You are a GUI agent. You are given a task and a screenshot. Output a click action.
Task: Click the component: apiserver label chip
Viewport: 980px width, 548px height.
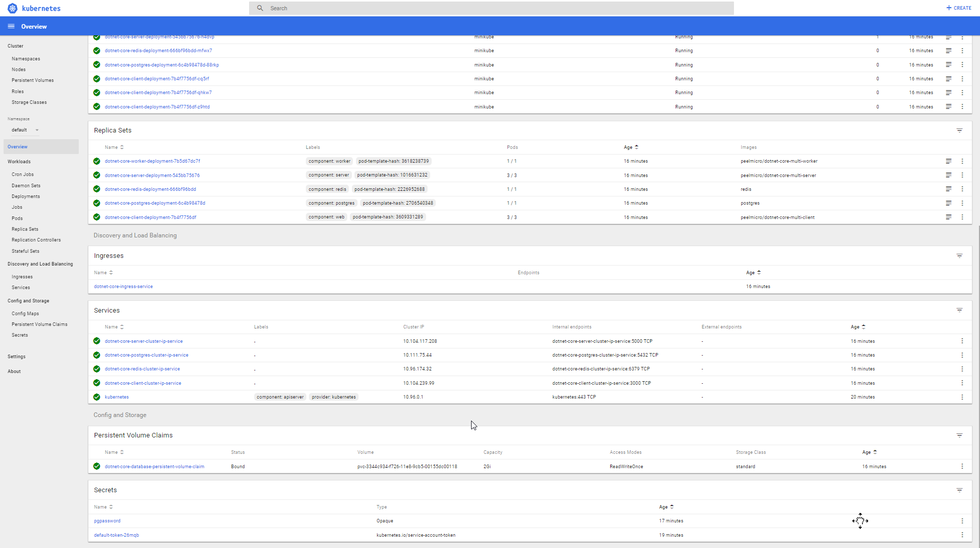[280, 397]
